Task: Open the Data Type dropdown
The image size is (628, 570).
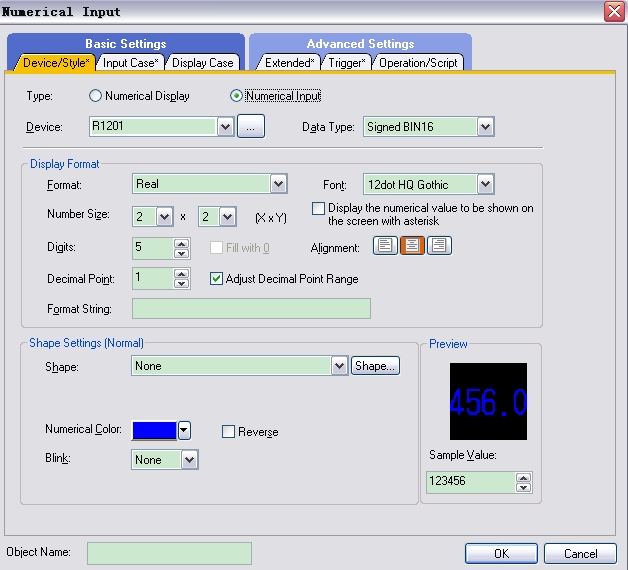Action: coord(485,127)
